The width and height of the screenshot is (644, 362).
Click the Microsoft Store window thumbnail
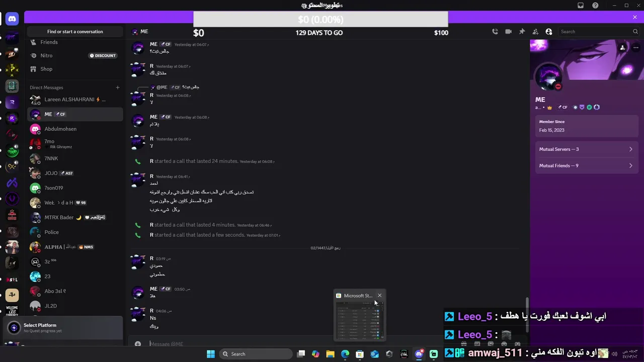pyautogui.click(x=360, y=320)
